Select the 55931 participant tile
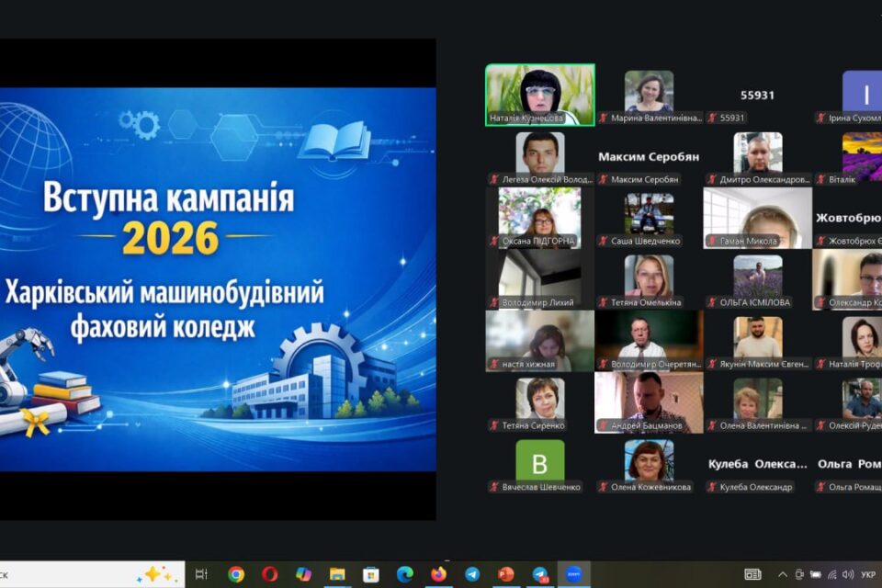 [x=758, y=95]
